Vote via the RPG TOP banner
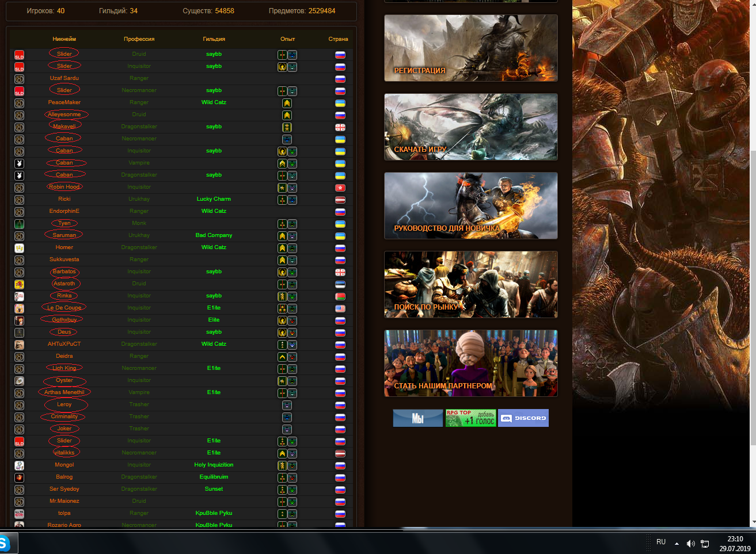The width and height of the screenshot is (756, 554). pyautogui.click(x=470, y=418)
